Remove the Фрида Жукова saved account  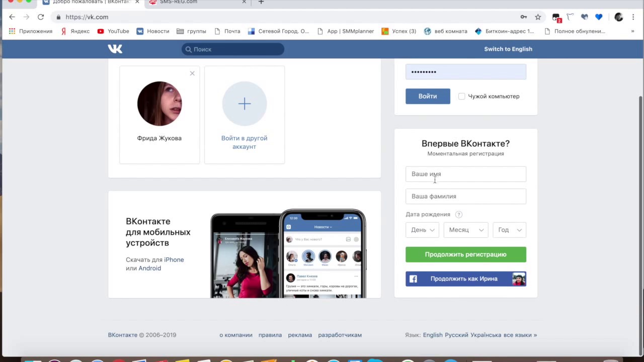192,73
